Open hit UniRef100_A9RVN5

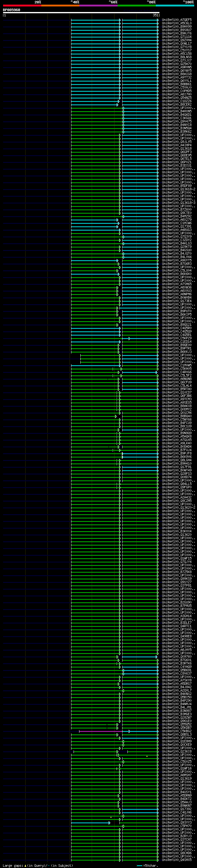[x=177, y=67]
